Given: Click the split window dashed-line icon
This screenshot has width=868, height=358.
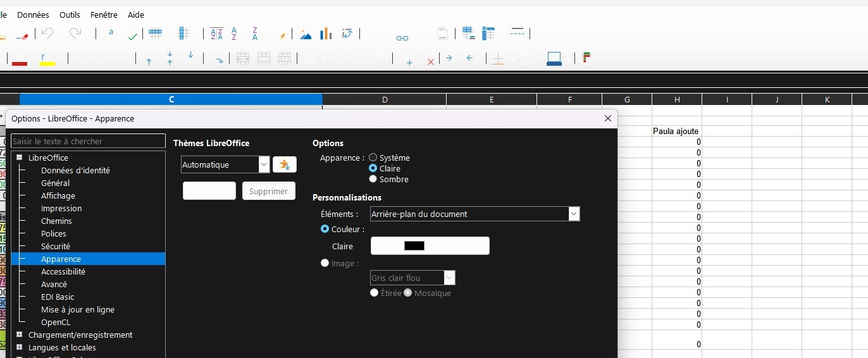Looking at the screenshot, I should (x=517, y=32).
